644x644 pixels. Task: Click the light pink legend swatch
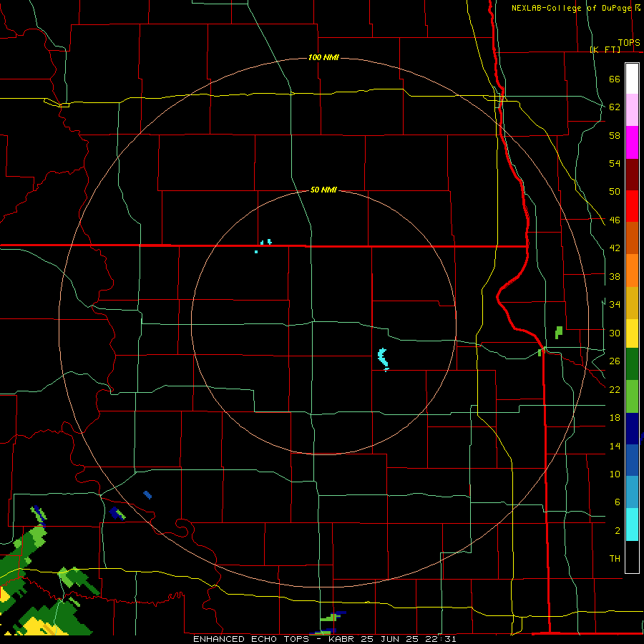tap(632, 109)
